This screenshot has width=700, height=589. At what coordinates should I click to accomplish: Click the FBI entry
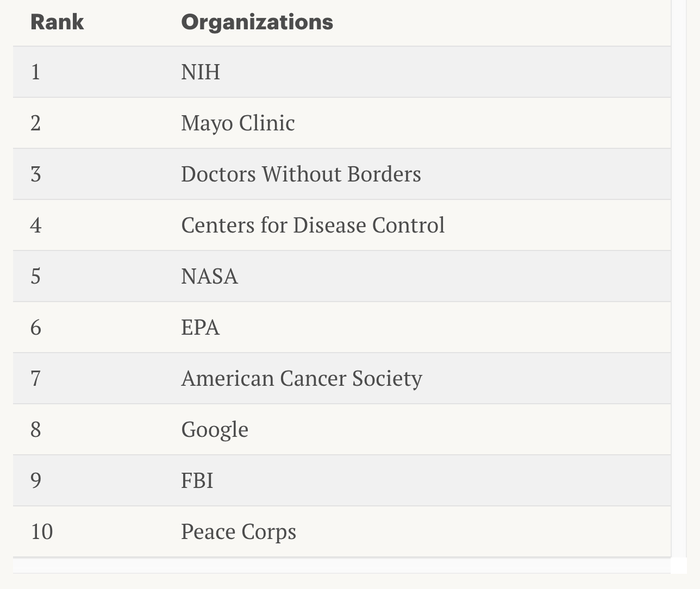[197, 481]
